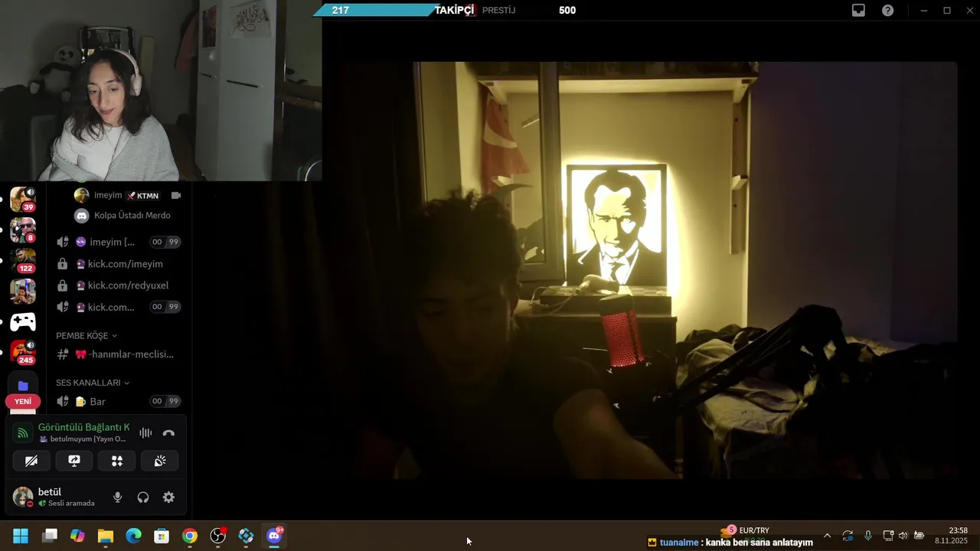This screenshot has height=551, width=980.
Task: Open the hanımlar-meclisi text channel
Action: (119, 354)
